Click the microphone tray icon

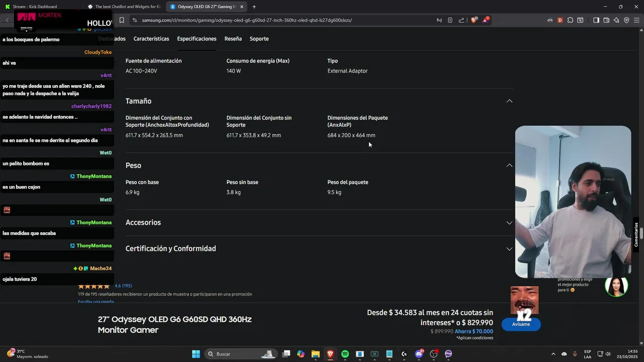[x=575, y=354]
